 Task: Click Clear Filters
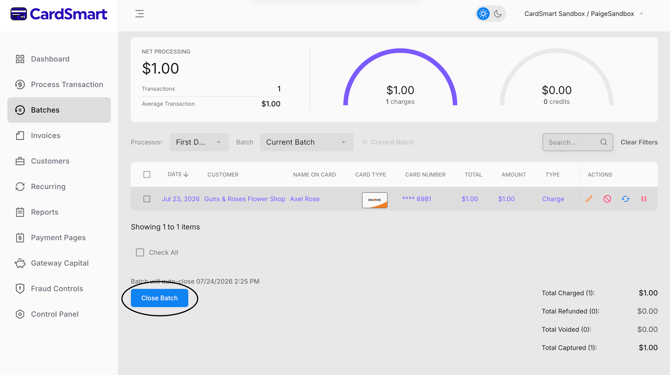pos(639,142)
